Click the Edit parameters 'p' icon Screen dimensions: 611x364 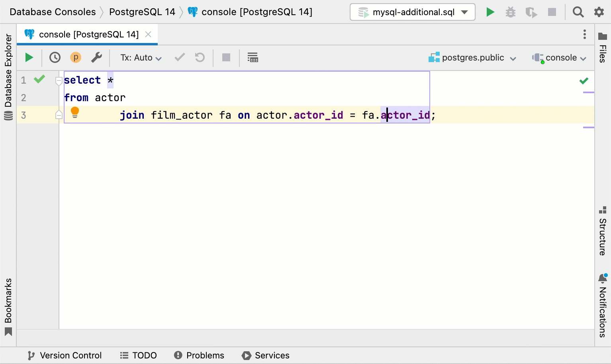[75, 57]
